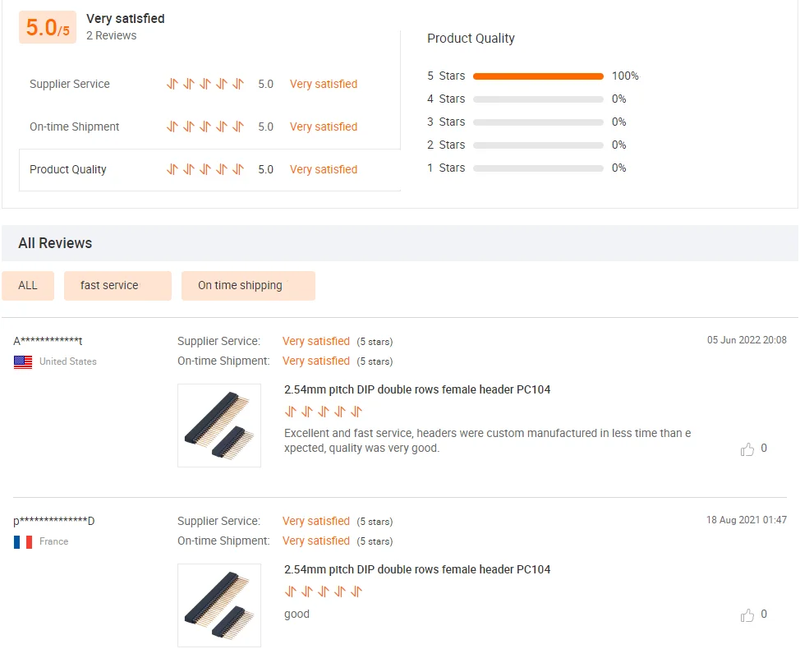800x672 pixels.
Task: Click the 4 Stars rating bar
Action: tap(538, 99)
